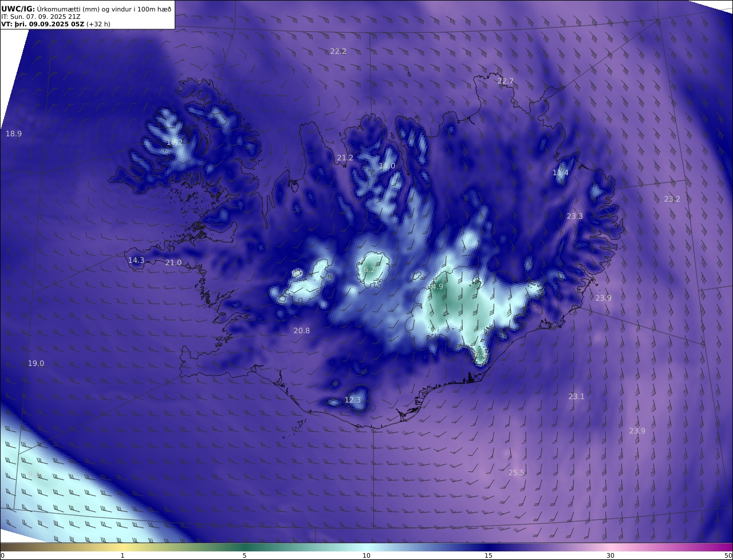Click the value 4.9 on the green area
The image size is (733, 560).
pyautogui.click(x=438, y=287)
